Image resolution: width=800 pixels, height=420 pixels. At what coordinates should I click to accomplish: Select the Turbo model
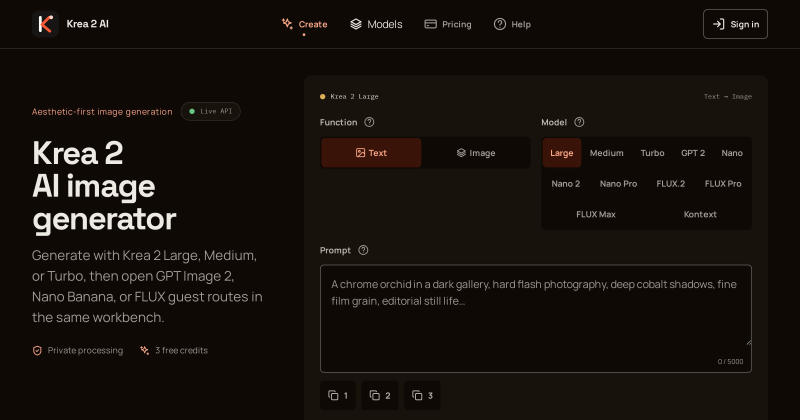[653, 153]
